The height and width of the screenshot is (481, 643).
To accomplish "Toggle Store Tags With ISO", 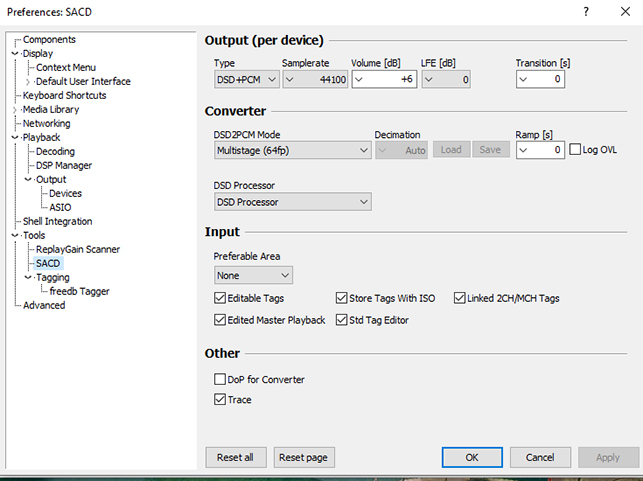I will point(342,298).
